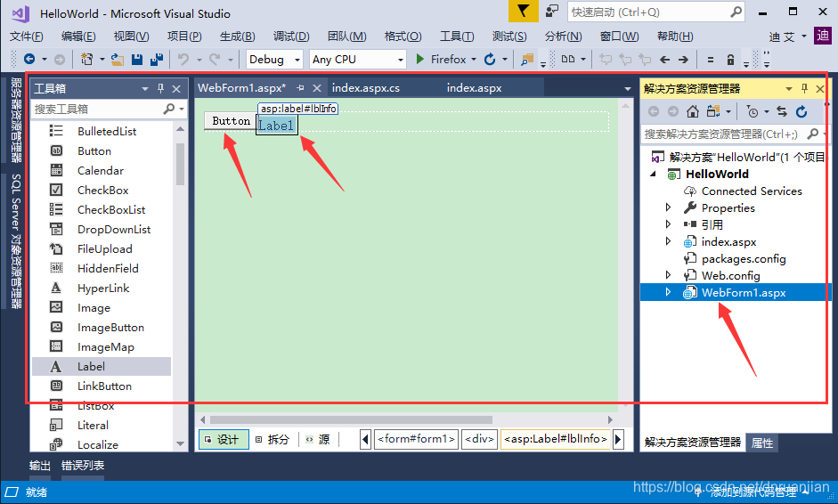Click the designer horizontal scrollbar
Image resolution: width=838 pixels, height=504 pixels.
351,420
